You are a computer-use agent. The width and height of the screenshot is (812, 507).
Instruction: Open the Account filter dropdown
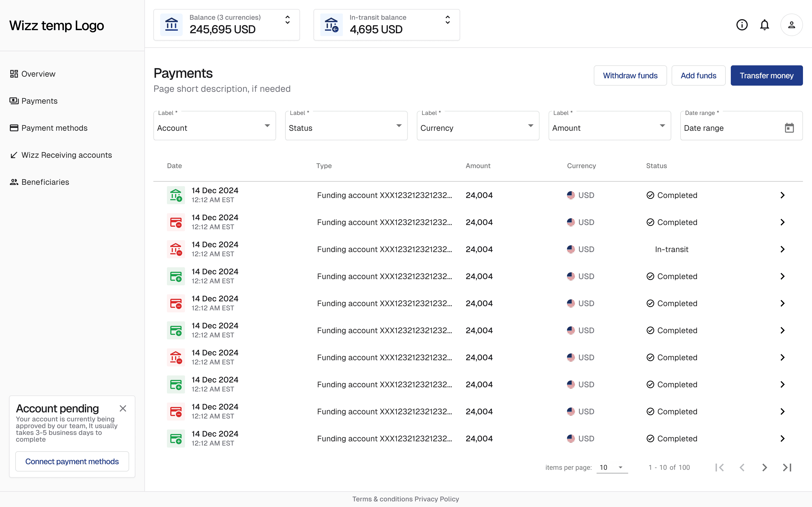(214, 126)
